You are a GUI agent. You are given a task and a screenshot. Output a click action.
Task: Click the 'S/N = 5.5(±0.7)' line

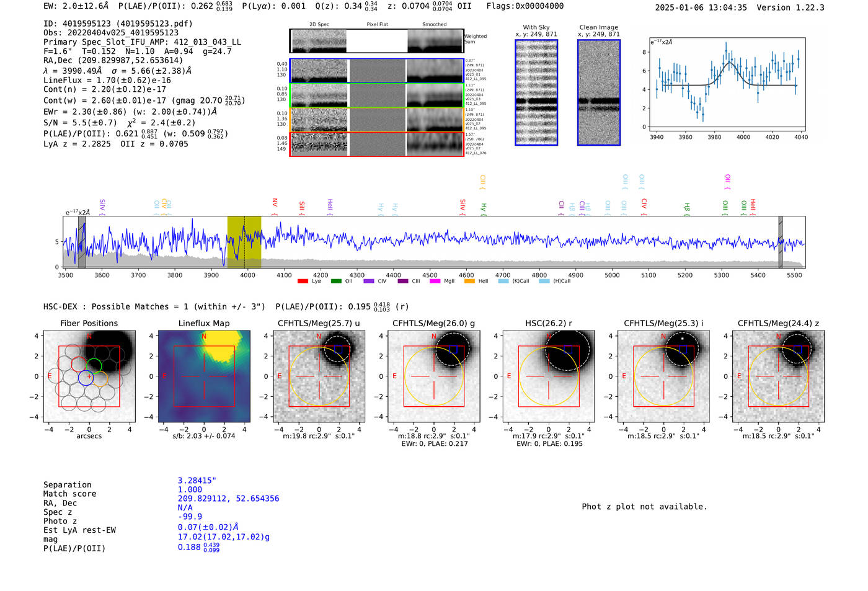click(x=81, y=123)
